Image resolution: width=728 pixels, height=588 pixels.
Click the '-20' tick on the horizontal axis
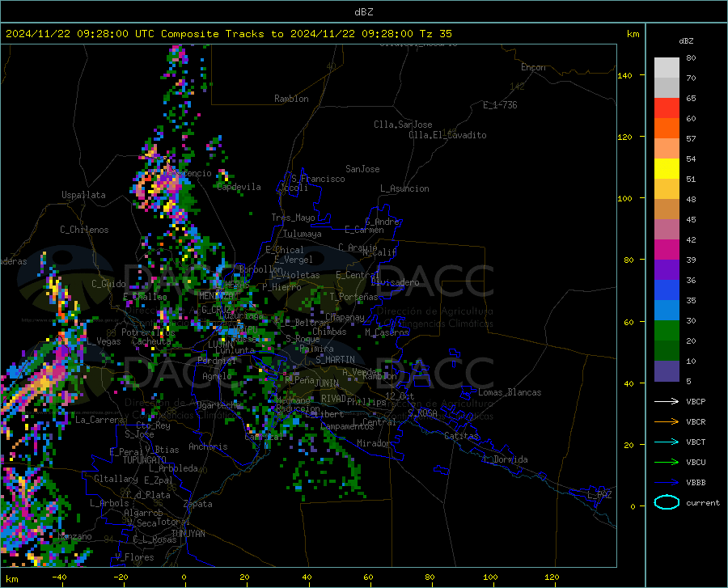click(x=121, y=577)
